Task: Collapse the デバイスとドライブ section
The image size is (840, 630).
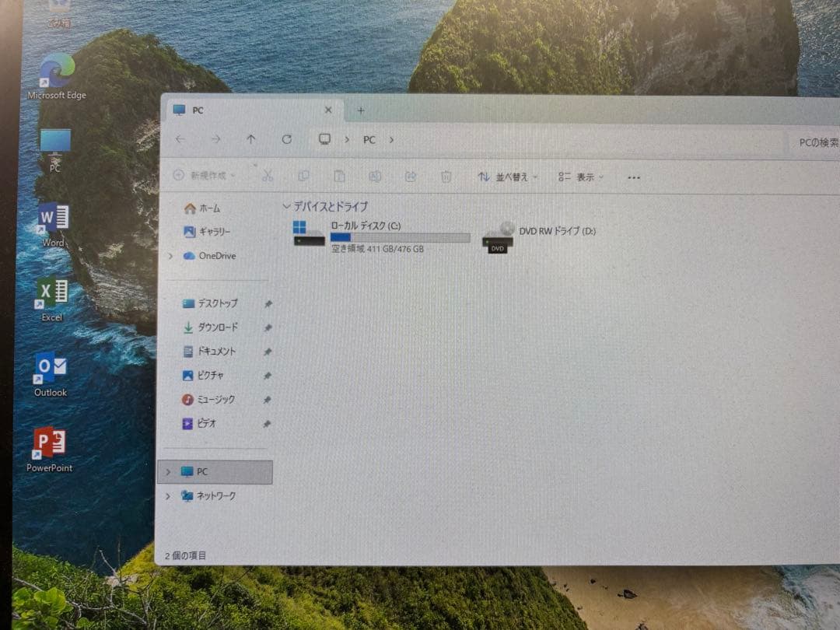Action: (x=286, y=206)
